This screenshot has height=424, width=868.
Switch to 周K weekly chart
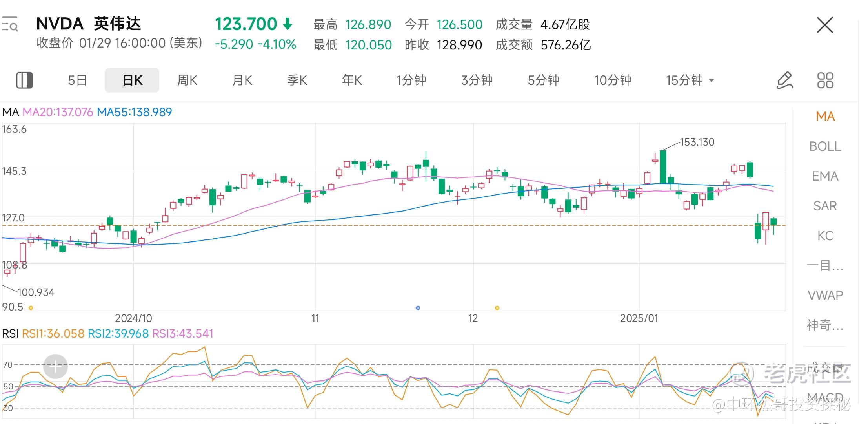[187, 80]
